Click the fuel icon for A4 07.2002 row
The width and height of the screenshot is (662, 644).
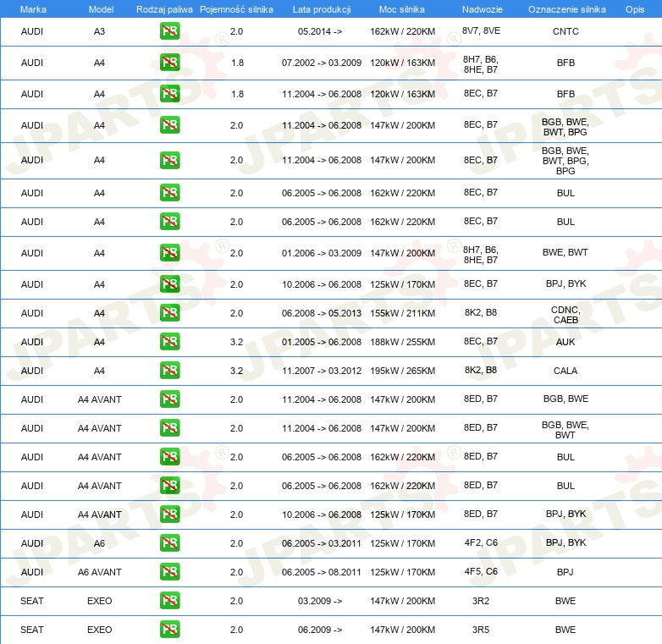click(169, 63)
